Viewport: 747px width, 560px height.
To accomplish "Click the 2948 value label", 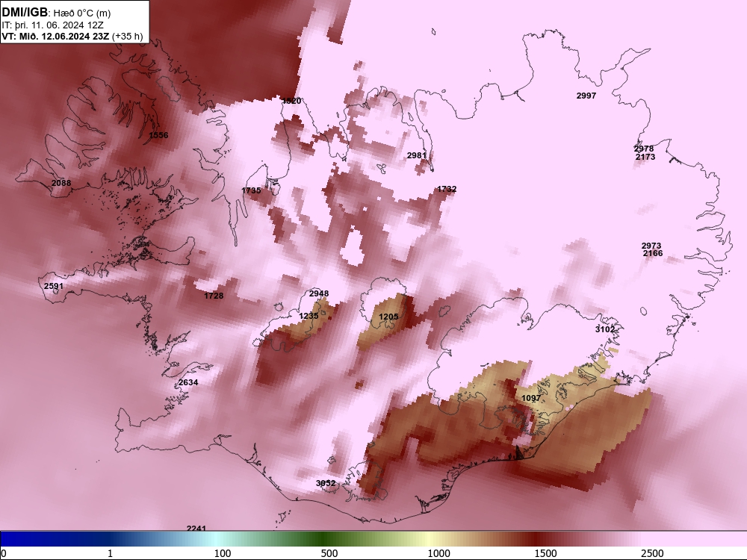I will 319,293.
